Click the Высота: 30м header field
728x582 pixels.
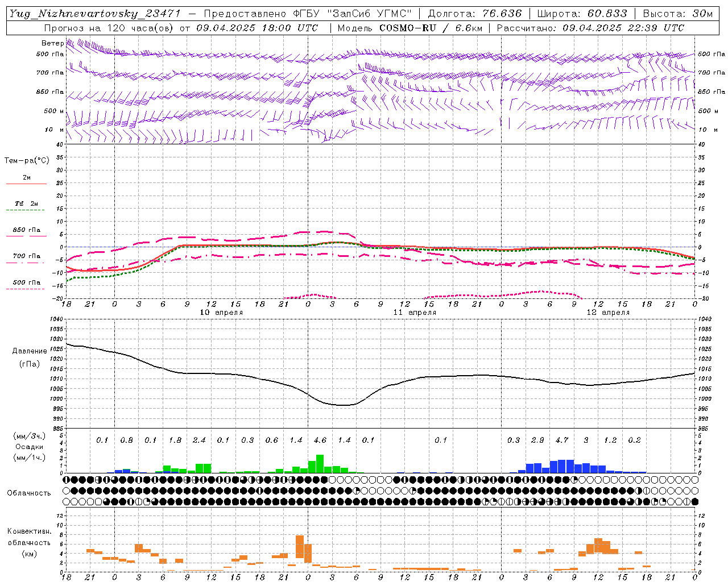677,14
